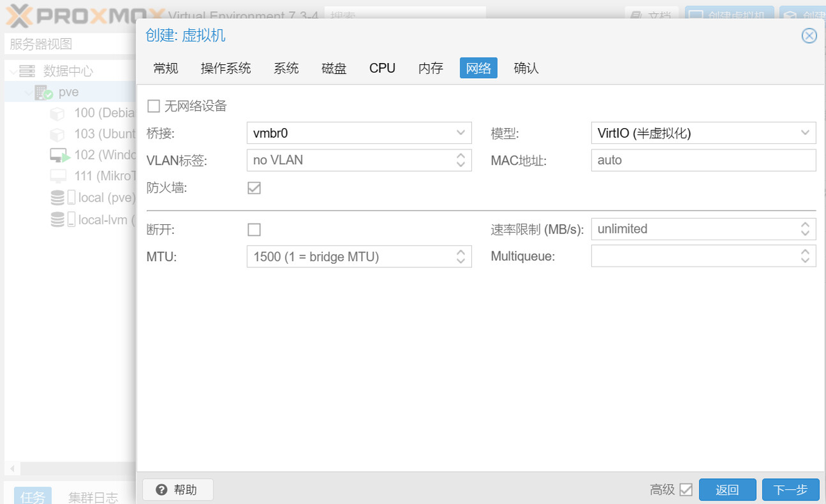Expand the 桥接 vmbr0 dropdown
The height and width of the screenshot is (504, 826).
460,133
